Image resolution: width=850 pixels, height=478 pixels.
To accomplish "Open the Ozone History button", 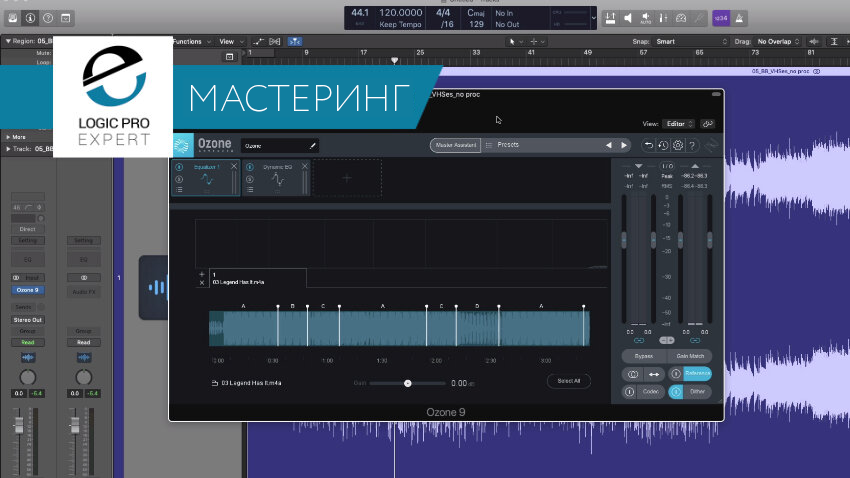I will (x=663, y=145).
